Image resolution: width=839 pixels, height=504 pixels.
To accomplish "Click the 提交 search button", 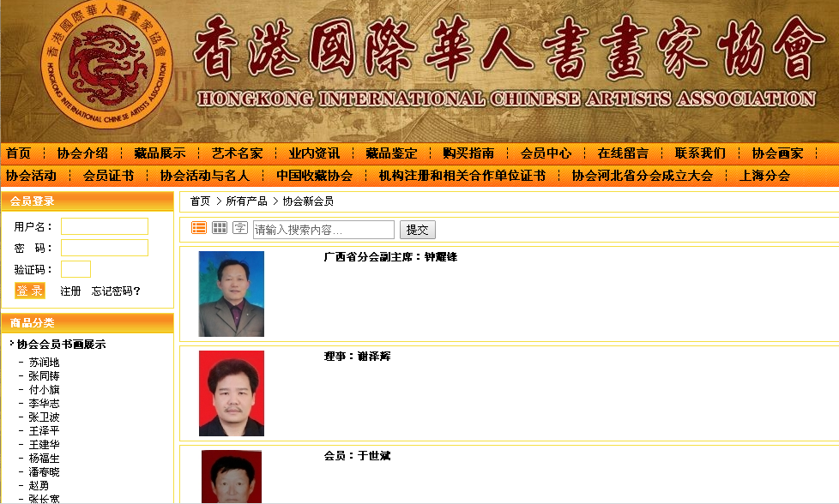I will coord(418,230).
